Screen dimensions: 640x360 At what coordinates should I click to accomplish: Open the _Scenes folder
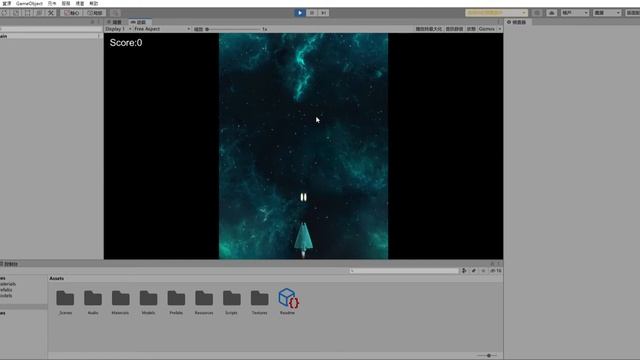(65, 302)
